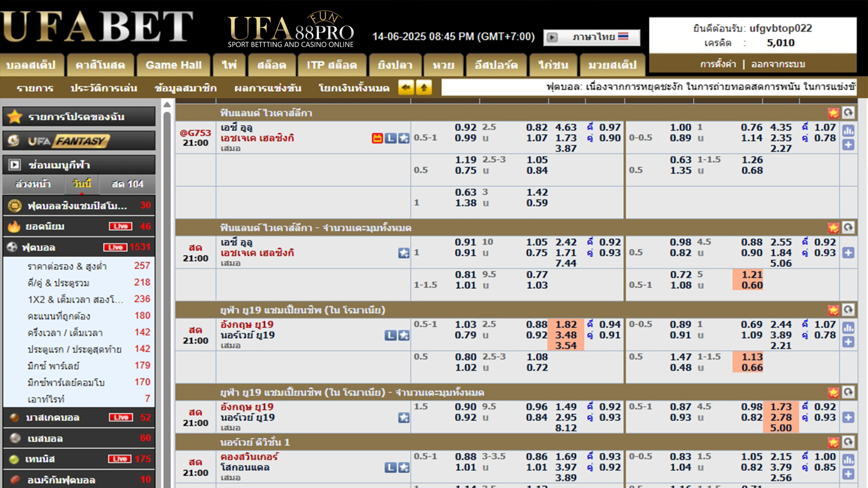Click sidebar scrollbar up arrow
Screen dimensions: 868x488
(167, 105)
